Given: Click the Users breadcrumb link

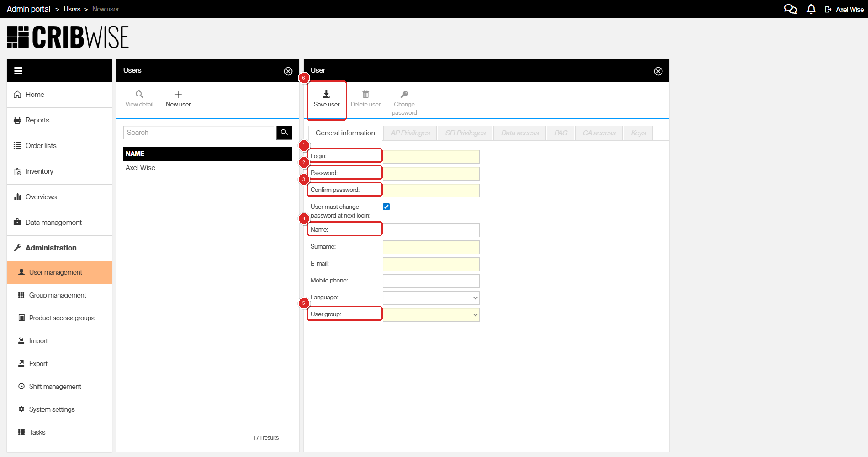Looking at the screenshot, I should click(72, 9).
